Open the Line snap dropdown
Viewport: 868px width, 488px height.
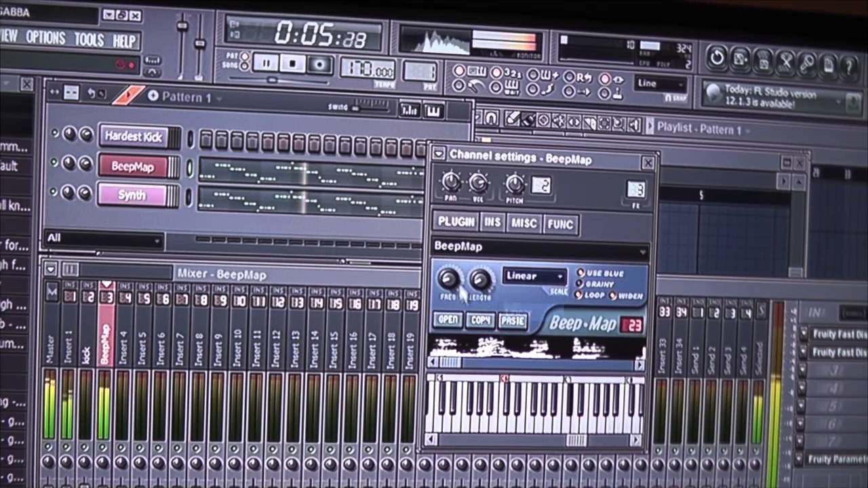coord(660,84)
